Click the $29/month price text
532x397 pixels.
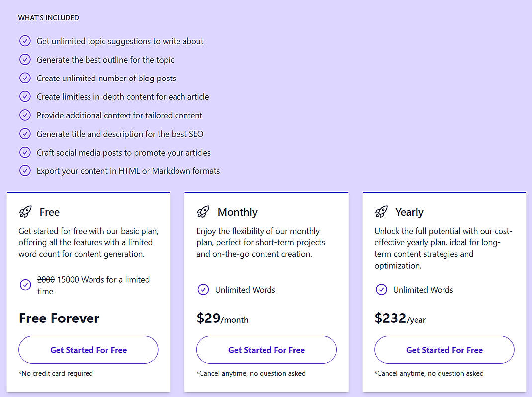223,319
